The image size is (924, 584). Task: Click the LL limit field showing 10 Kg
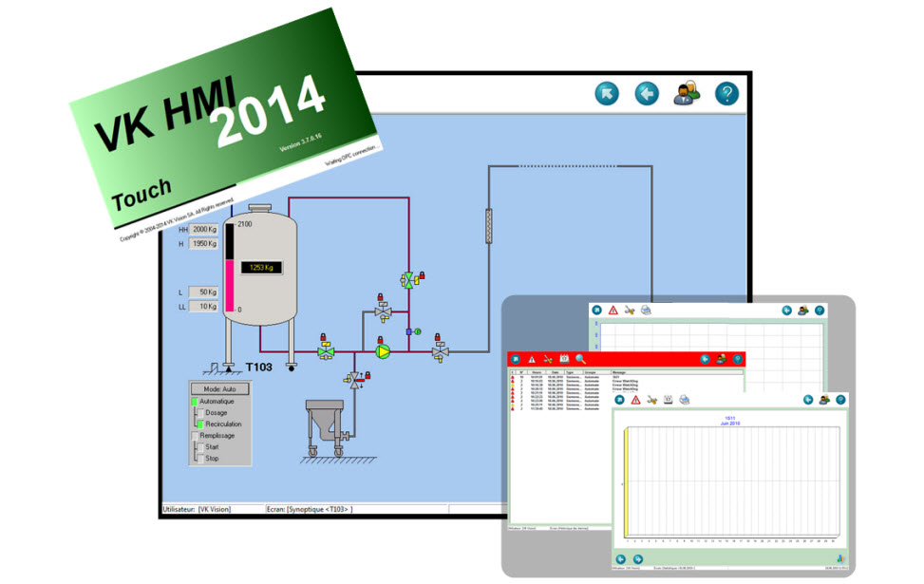pyautogui.click(x=203, y=307)
